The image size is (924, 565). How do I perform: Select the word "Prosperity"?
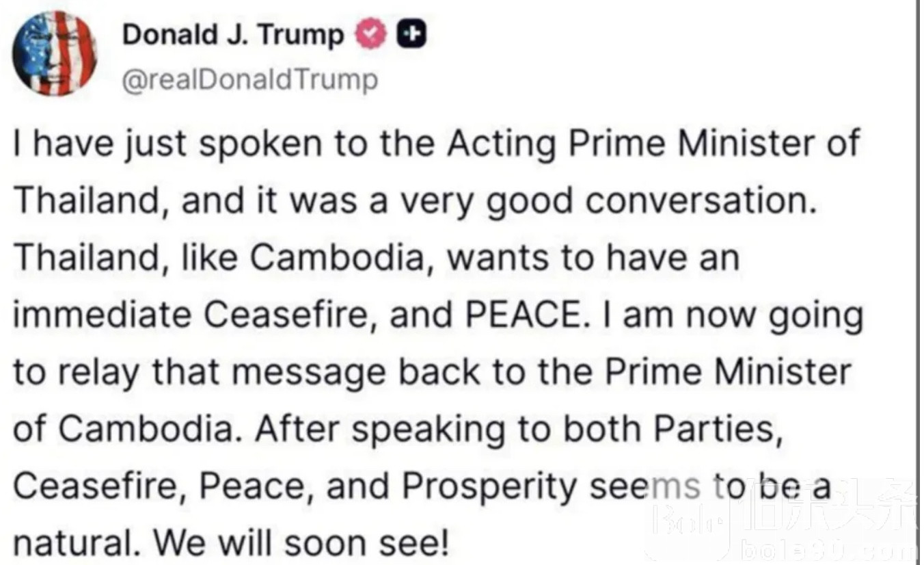[x=489, y=488]
